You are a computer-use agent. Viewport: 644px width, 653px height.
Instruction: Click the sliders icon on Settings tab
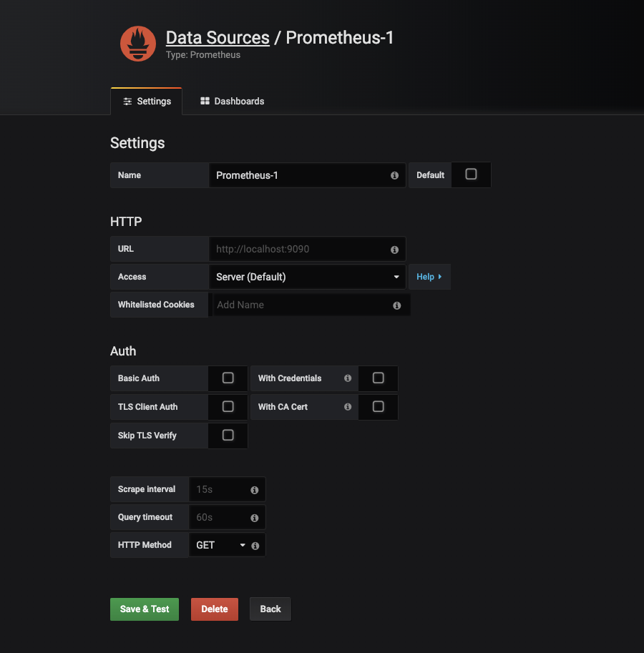127,102
